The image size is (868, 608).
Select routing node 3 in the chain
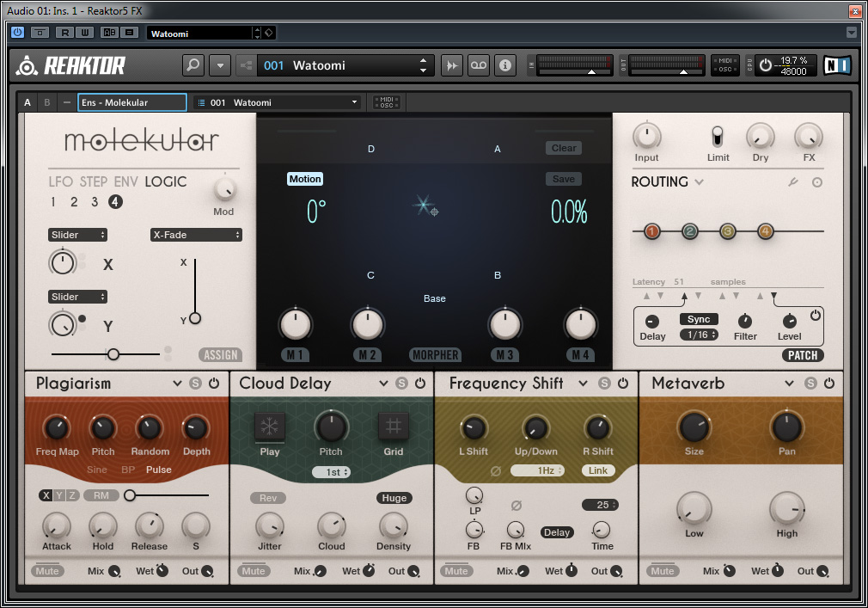click(728, 231)
